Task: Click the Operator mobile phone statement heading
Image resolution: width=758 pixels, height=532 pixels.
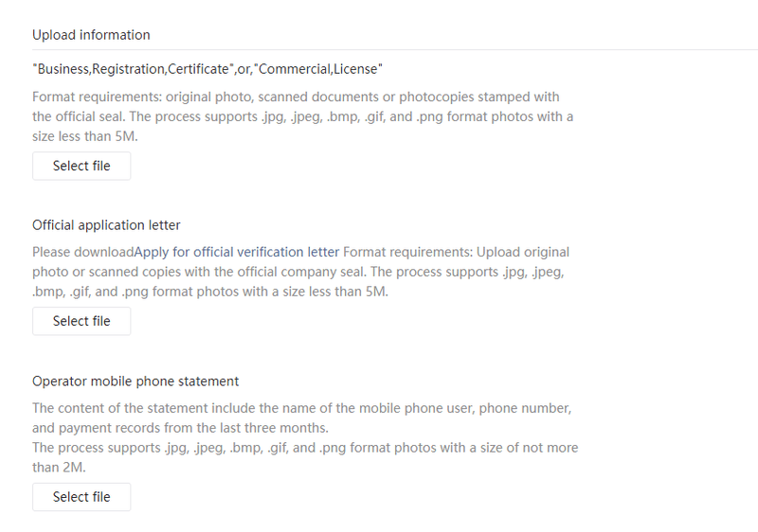Action: 135,381
